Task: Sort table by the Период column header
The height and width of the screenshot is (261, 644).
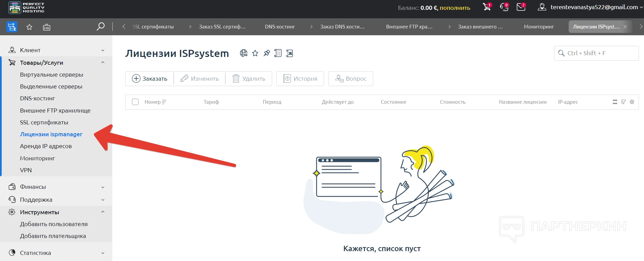Action: tap(272, 102)
